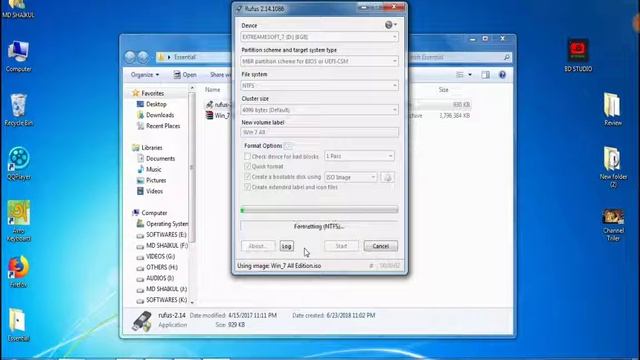The width and height of the screenshot is (640, 360).
Task: Expand the Format Options advanced toggle
Action: point(288,146)
